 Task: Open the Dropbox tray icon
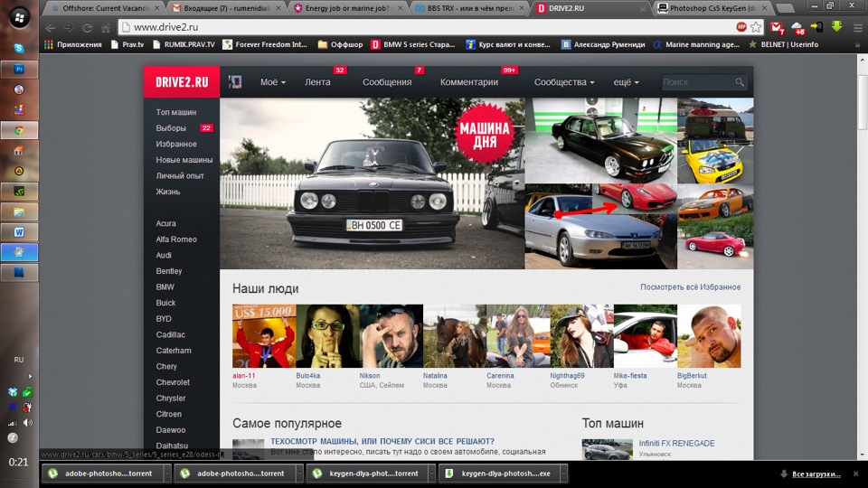point(12,392)
